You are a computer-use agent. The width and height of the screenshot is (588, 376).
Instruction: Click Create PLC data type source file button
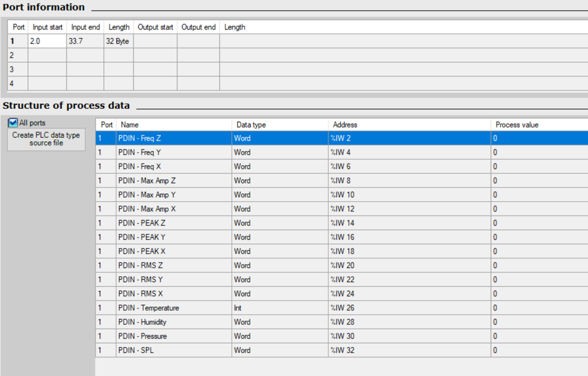tap(46, 139)
